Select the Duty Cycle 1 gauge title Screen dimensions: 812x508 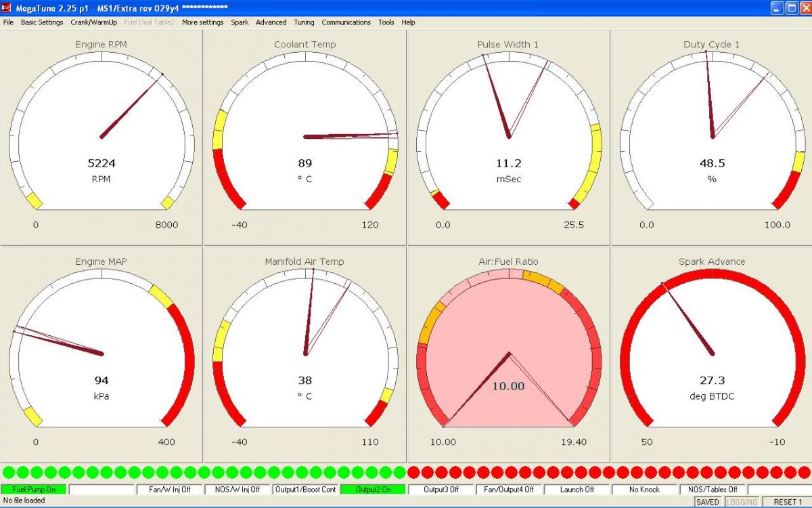click(x=712, y=45)
